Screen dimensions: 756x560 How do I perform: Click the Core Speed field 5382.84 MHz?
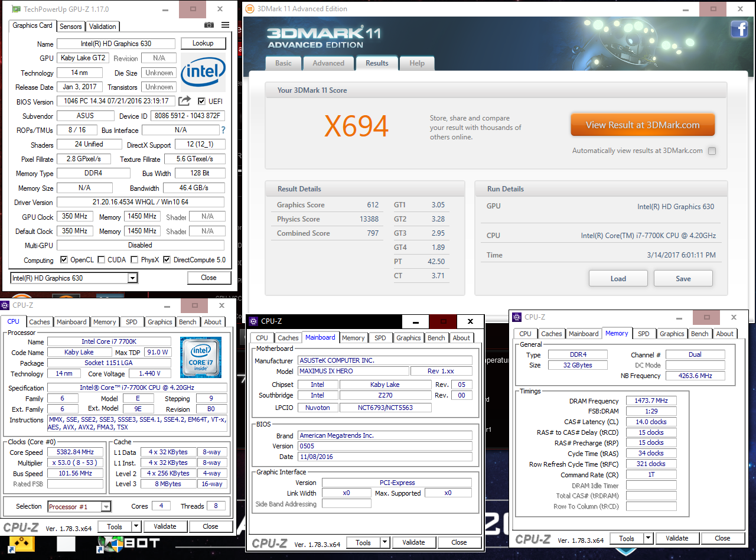point(76,452)
